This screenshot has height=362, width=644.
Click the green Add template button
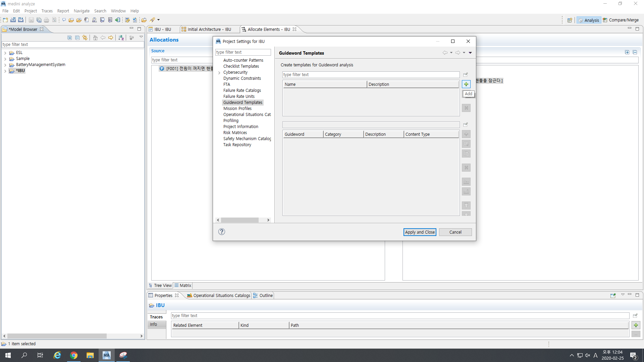click(466, 84)
